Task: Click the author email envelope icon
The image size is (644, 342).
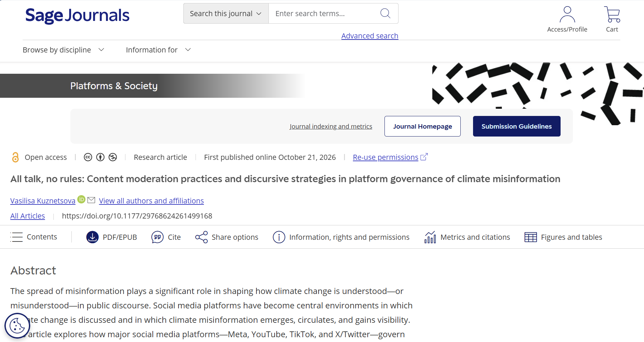Action: [91, 200]
